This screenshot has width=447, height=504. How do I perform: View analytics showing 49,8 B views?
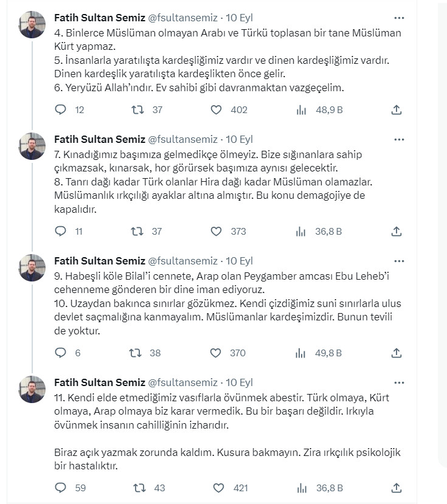coord(300,353)
